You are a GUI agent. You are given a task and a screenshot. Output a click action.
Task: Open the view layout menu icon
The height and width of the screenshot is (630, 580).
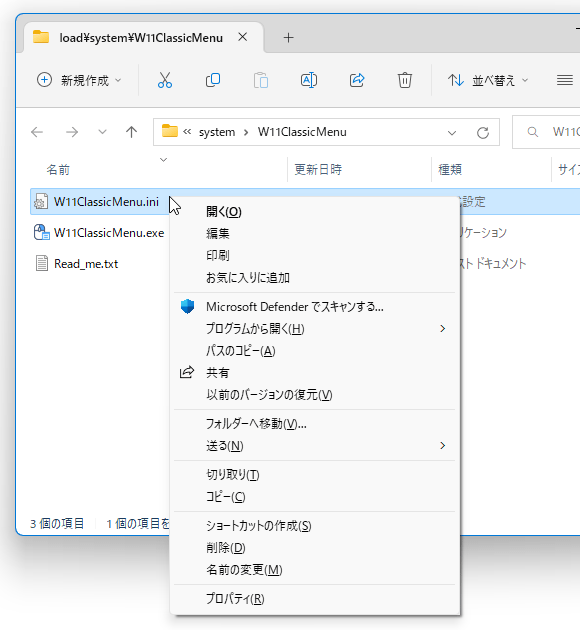coord(565,80)
